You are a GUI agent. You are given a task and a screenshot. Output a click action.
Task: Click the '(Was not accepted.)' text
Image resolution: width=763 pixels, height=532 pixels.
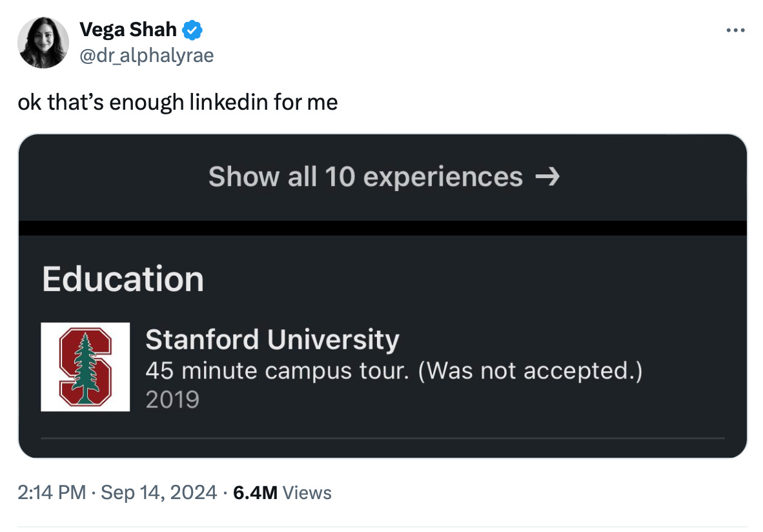tap(530, 371)
